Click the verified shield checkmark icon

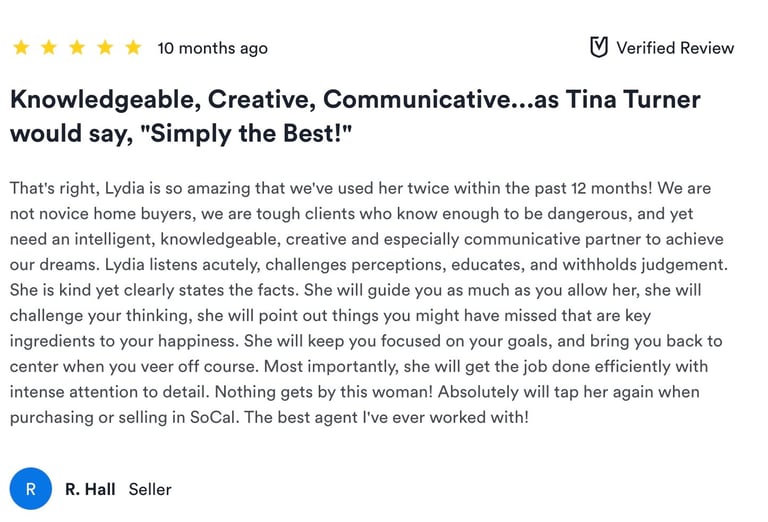599,48
